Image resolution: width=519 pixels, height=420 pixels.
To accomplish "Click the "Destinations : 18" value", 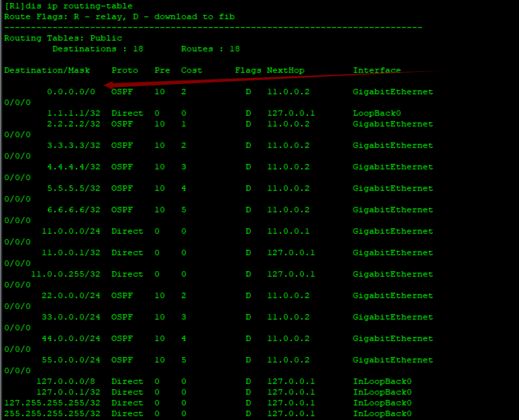I will (98, 49).
